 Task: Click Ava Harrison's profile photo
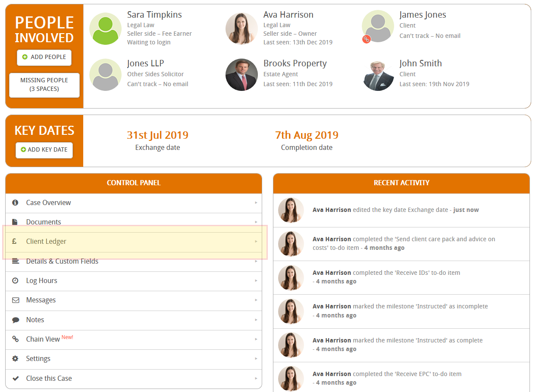tap(241, 28)
